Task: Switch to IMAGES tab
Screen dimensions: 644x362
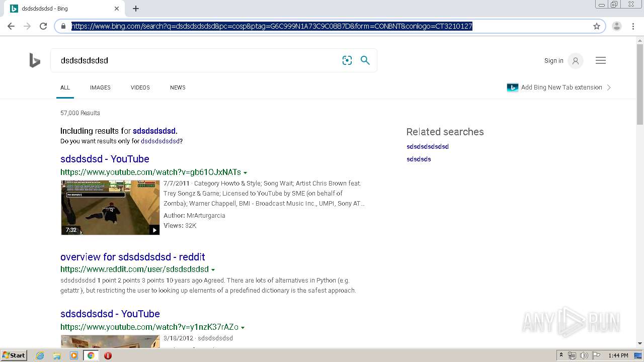Action: [100, 87]
